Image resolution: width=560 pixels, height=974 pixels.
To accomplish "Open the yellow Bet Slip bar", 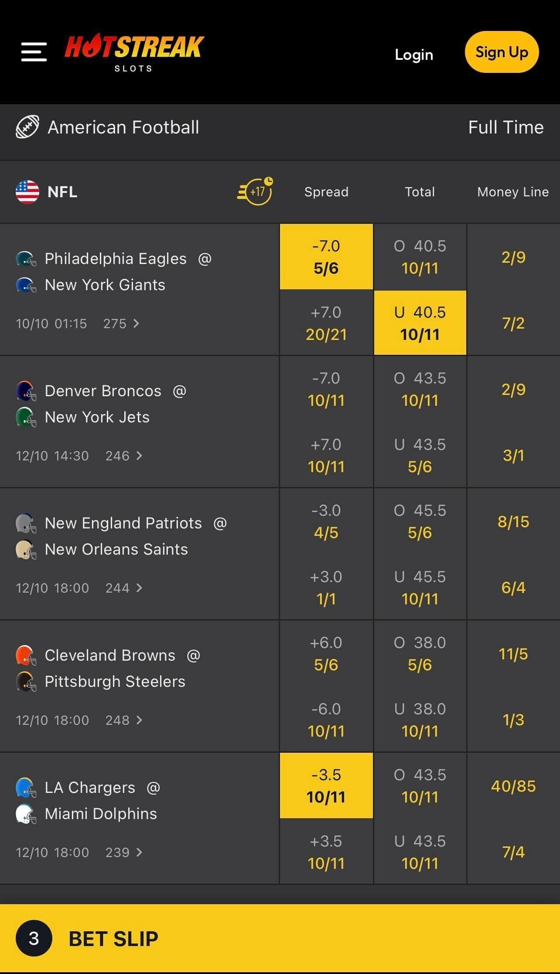I will point(280,938).
